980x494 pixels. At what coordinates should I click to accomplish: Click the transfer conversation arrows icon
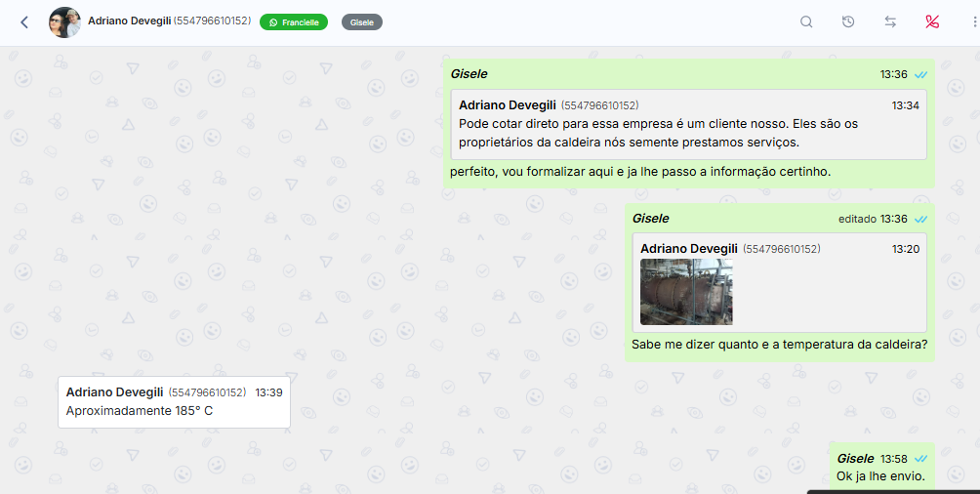890,22
